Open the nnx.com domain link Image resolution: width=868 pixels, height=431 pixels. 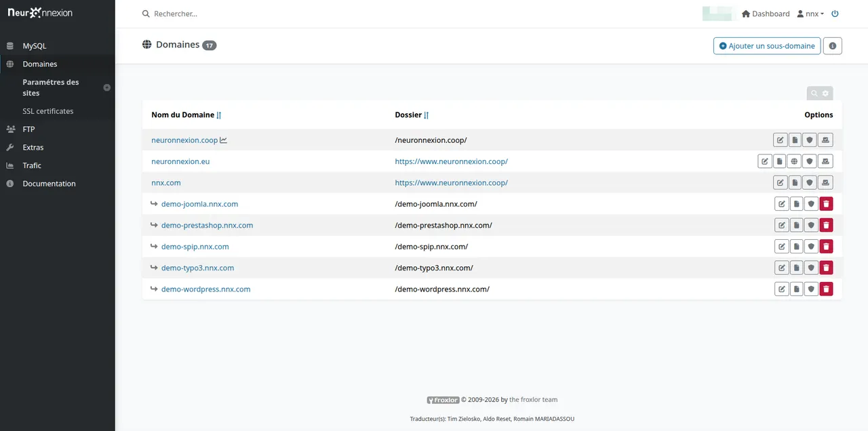pos(166,182)
